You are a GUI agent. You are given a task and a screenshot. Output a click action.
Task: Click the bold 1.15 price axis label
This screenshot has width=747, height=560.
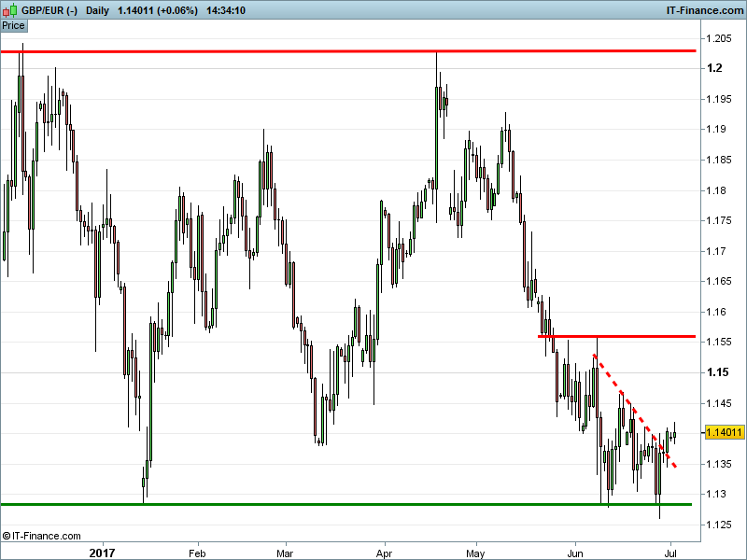pos(717,372)
